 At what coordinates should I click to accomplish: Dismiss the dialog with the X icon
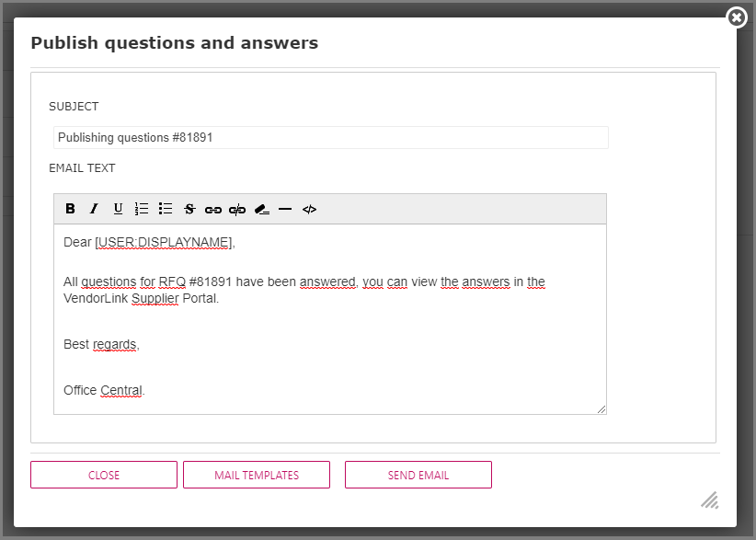pos(736,17)
